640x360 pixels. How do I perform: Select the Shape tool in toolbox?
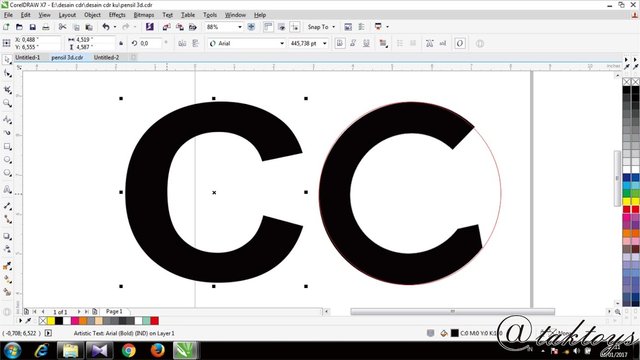coord(7,73)
